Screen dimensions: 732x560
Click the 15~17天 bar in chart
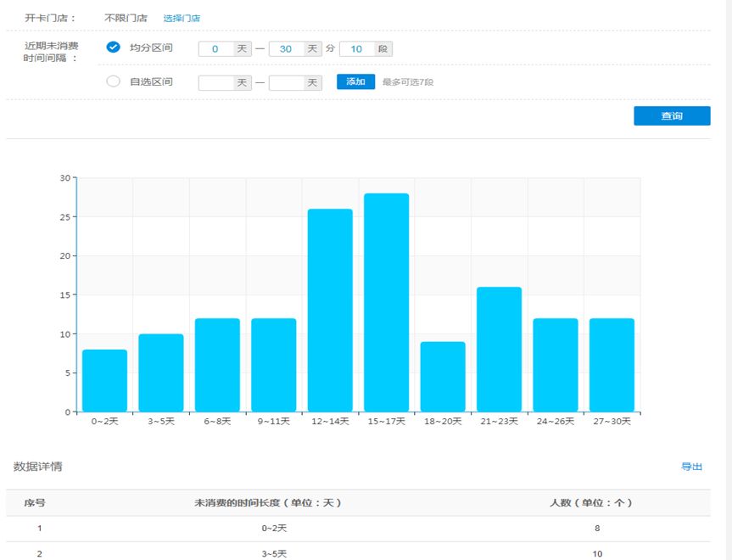pyautogui.click(x=387, y=303)
